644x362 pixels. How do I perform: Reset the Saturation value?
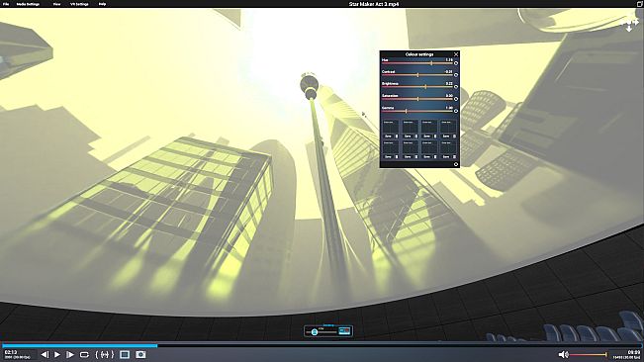pyautogui.click(x=456, y=99)
